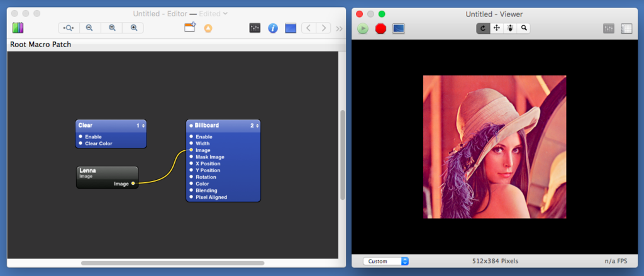Click the Editor vertical scrollbar thumb
The height and width of the screenshot is (276, 644).
[343, 155]
